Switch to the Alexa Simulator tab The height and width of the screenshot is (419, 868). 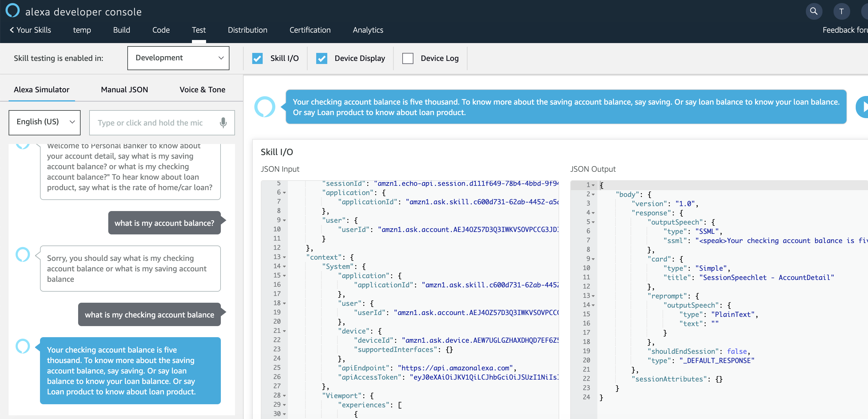[x=42, y=90]
